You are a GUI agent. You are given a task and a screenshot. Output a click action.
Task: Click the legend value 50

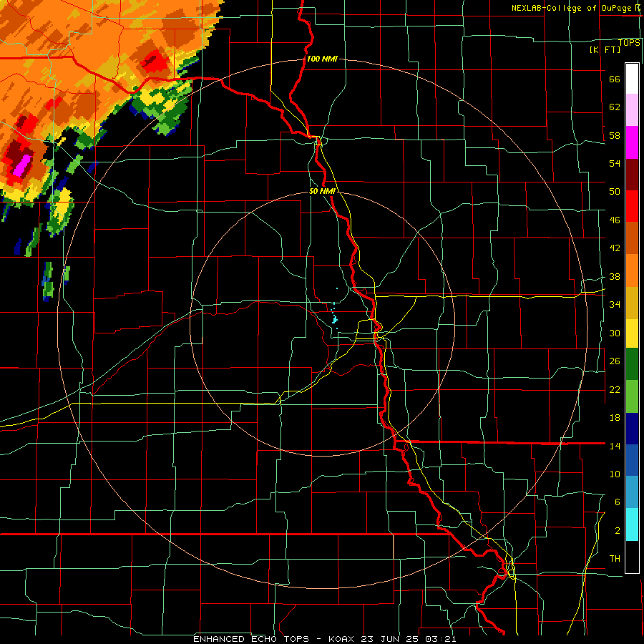pyautogui.click(x=615, y=191)
